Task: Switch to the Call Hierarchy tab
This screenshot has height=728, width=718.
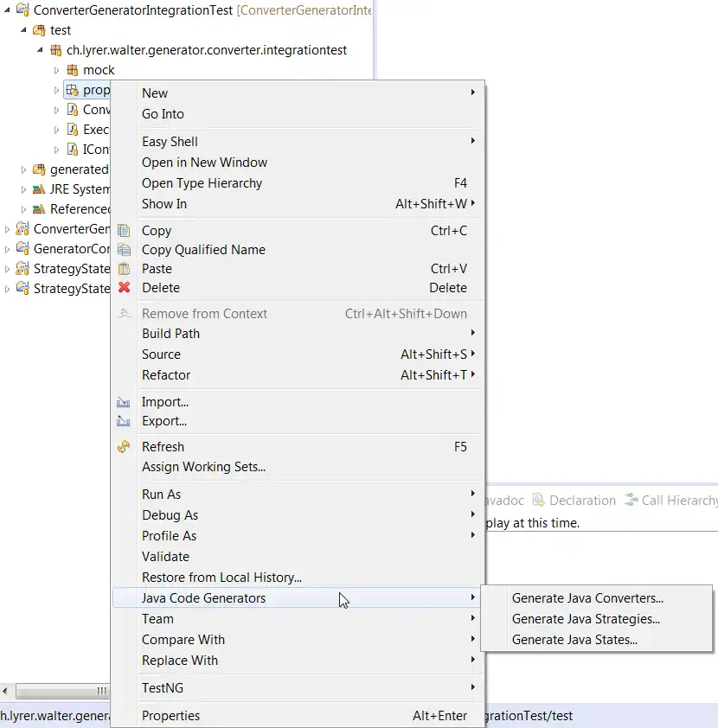Action: (670, 500)
